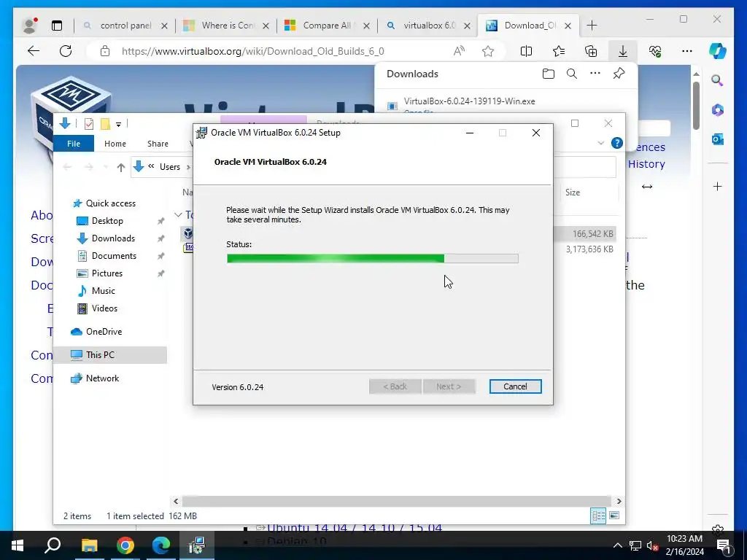The height and width of the screenshot is (560, 747).
Task: Select Documents in navigation pane
Action: (114, 256)
